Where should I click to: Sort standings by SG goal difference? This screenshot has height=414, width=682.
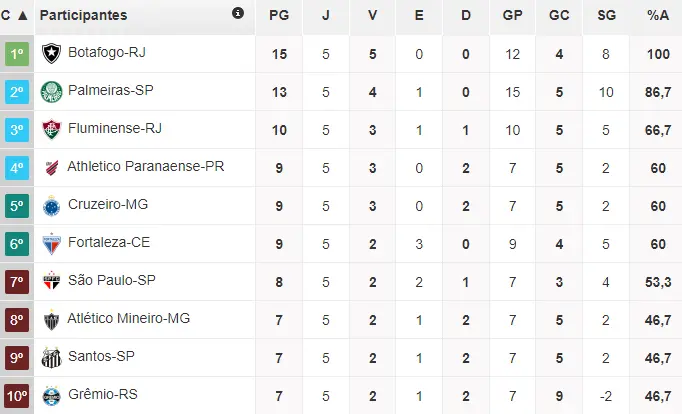[606, 16]
